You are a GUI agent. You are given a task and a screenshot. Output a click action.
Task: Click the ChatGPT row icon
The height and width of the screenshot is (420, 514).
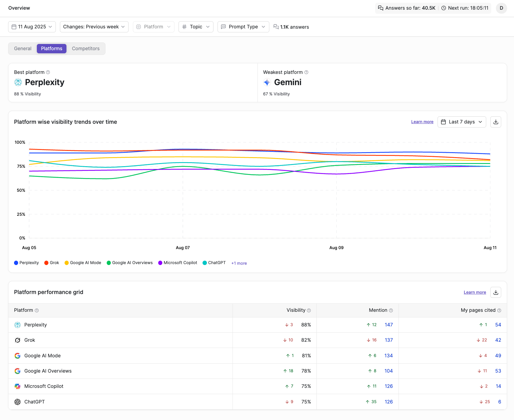[17, 402]
